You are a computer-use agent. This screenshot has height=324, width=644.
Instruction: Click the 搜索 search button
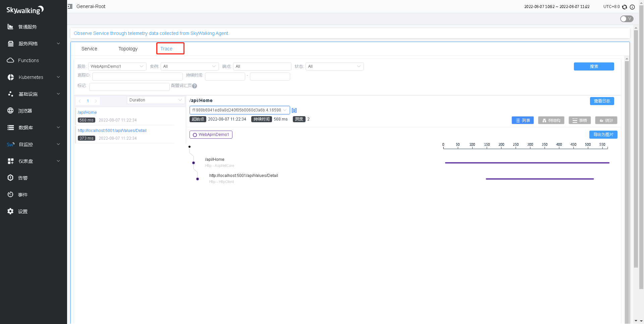click(x=594, y=66)
